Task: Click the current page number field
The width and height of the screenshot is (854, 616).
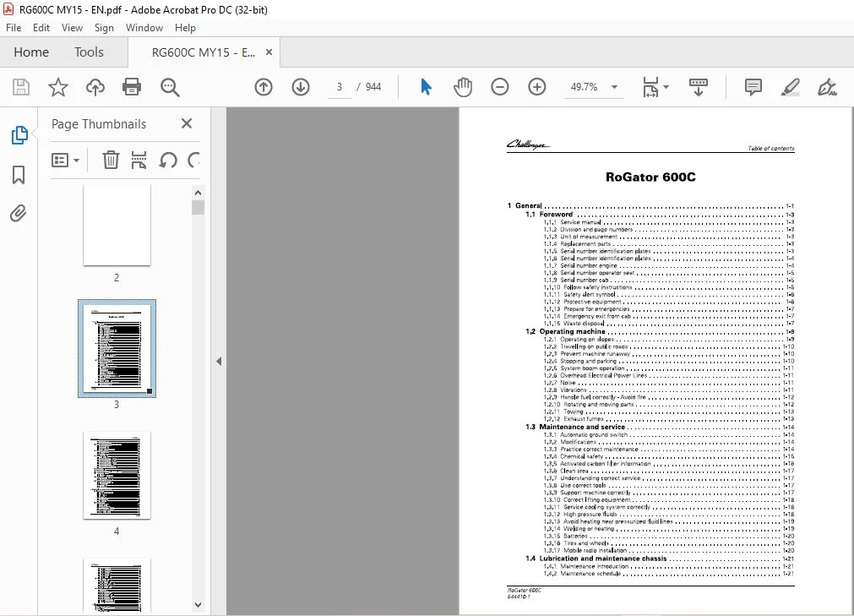Action: 340,87
